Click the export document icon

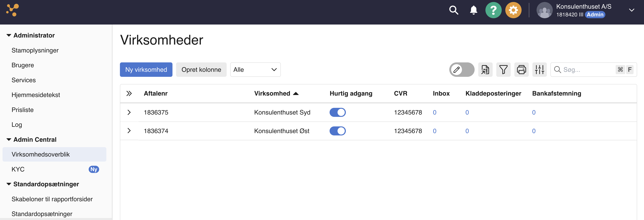(x=485, y=70)
